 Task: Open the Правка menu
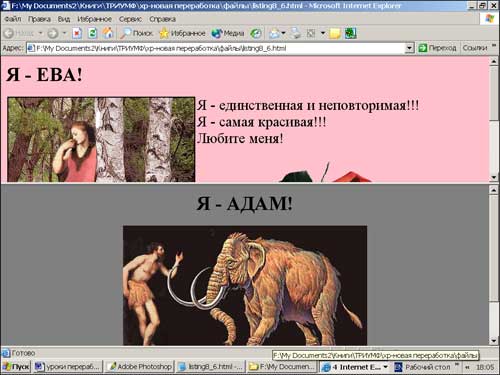coord(39,19)
